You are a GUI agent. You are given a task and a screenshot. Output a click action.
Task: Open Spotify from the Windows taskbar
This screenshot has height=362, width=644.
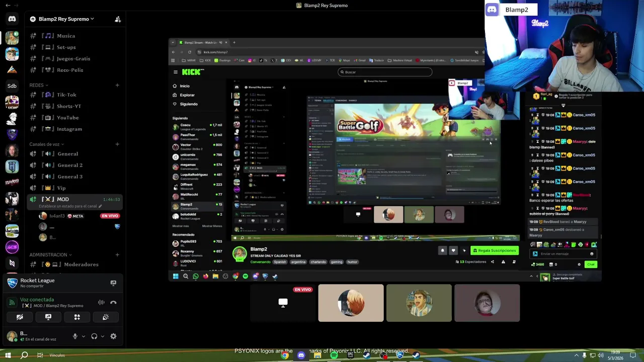(334, 355)
